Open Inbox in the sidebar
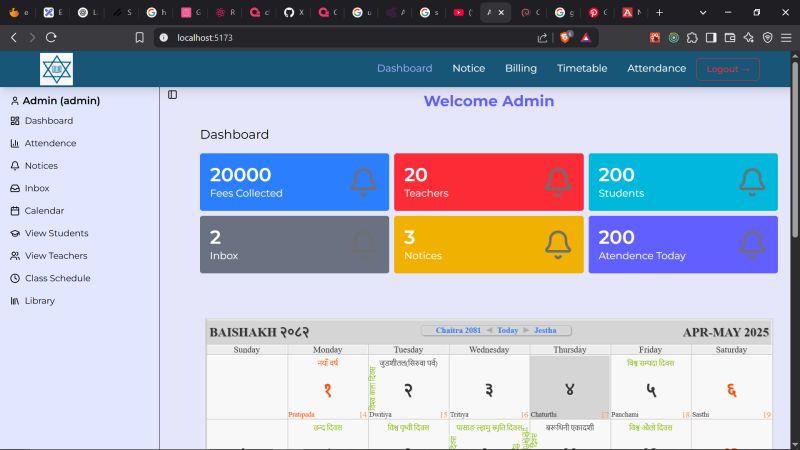 [x=30, y=188]
